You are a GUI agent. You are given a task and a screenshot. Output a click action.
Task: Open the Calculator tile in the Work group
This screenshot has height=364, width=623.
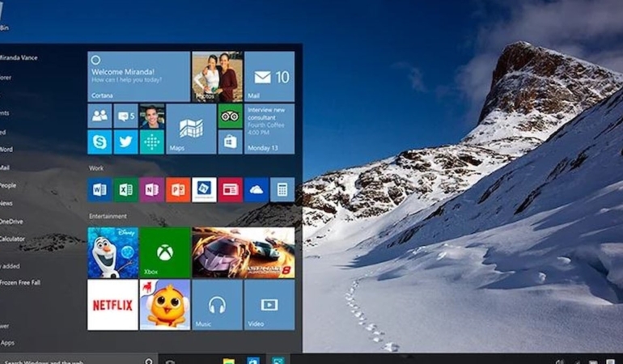coord(282,189)
